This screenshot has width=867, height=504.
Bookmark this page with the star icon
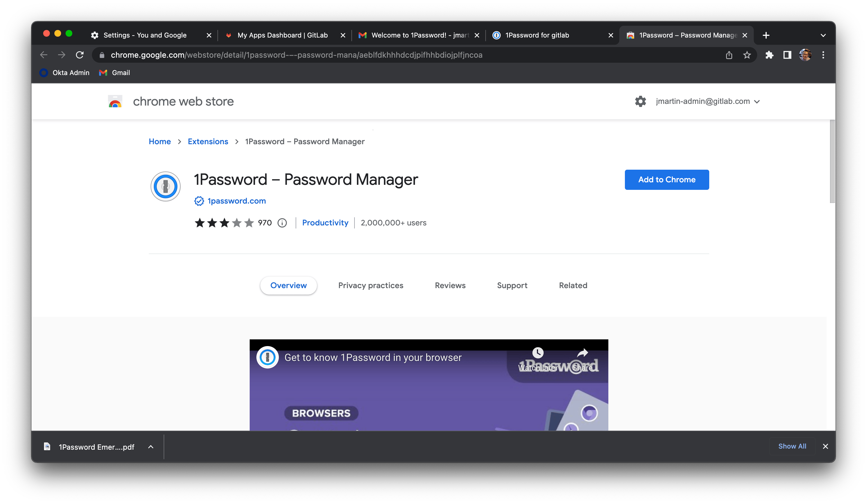point(747,55)
